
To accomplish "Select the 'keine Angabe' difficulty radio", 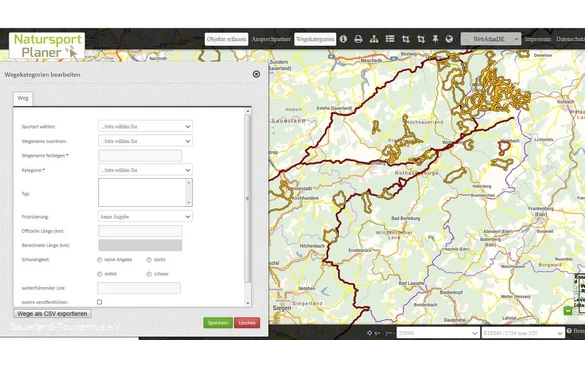I will point(100,260).
